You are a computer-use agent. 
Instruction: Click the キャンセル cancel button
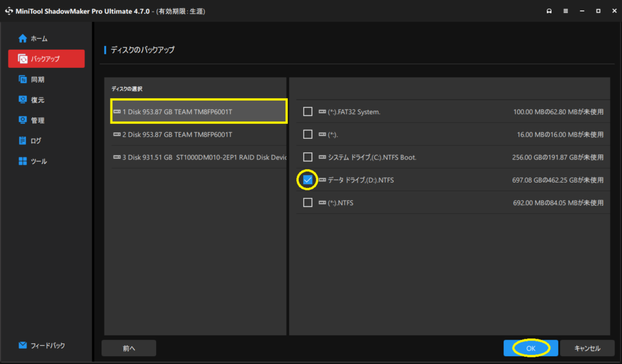coord(587,348)
